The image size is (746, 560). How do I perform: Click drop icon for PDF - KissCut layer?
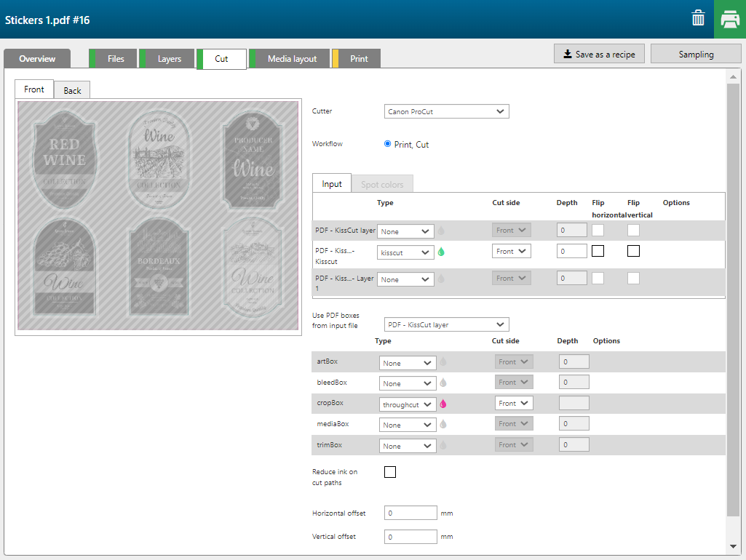click(441, 231)
